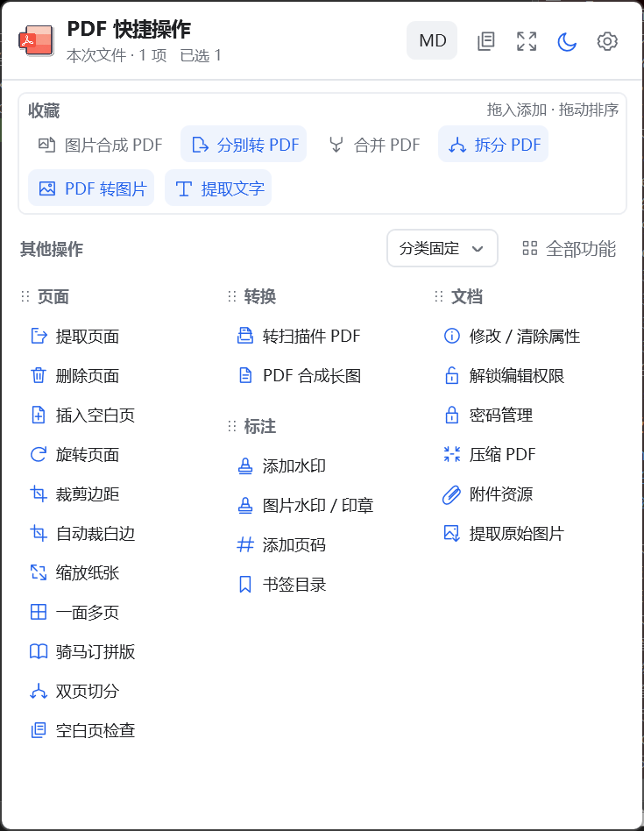Click the 修改 / 清除属性 info icon
Viewport: 644px width, 831px height.
[x=452, y=336]
